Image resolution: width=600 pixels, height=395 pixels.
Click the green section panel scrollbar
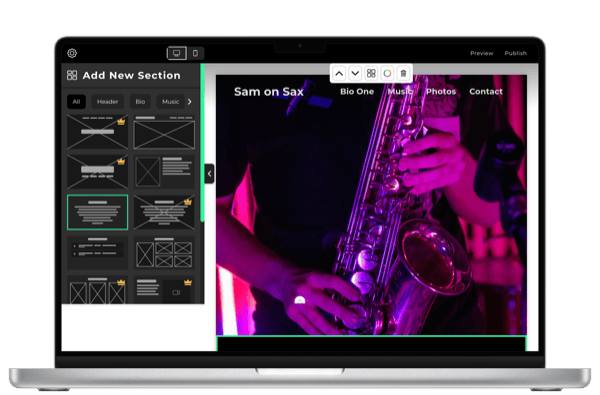click(x=203, y=142)
